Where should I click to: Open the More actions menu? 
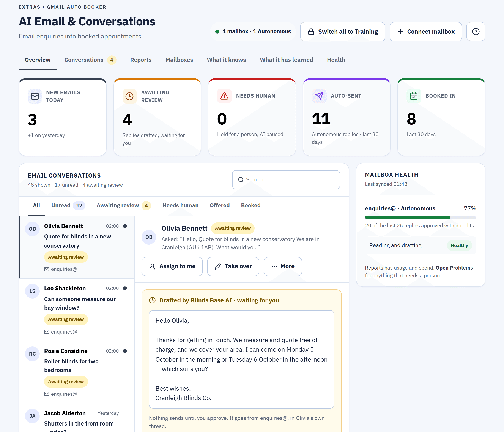283,266
